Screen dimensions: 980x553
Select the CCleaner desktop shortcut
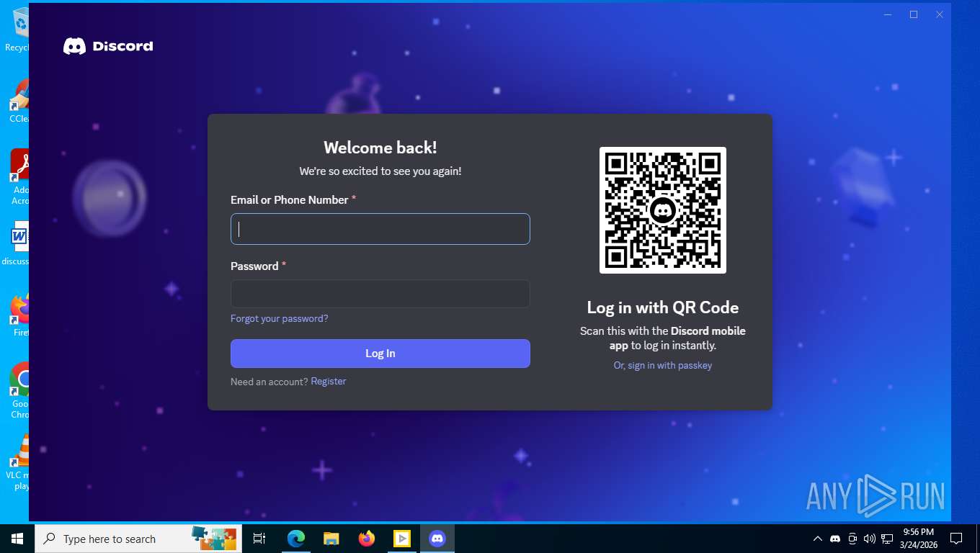point(20,101)
